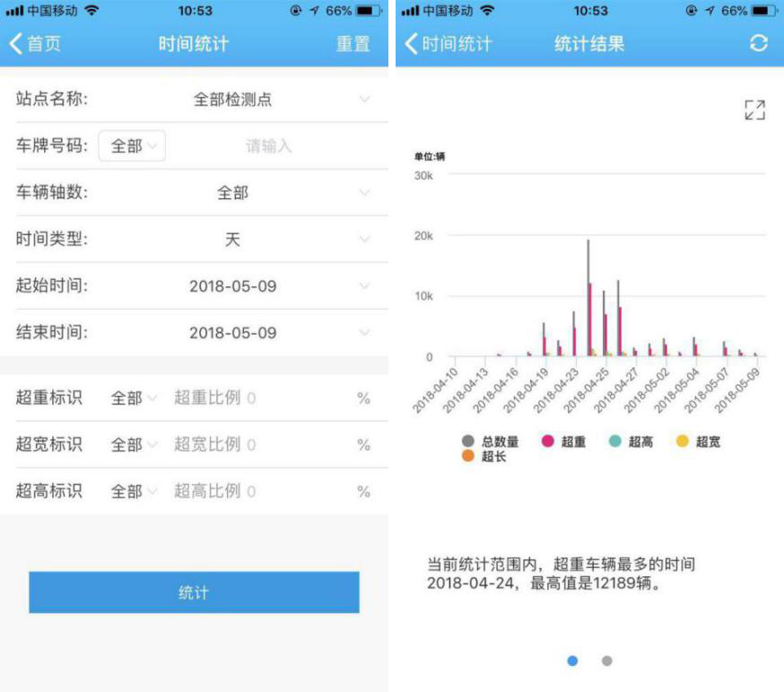Image resolution: width=784 pixels, height=692 pixels.
Task: Toggle 总数量 legend series in chart
Action: (490, 442)
